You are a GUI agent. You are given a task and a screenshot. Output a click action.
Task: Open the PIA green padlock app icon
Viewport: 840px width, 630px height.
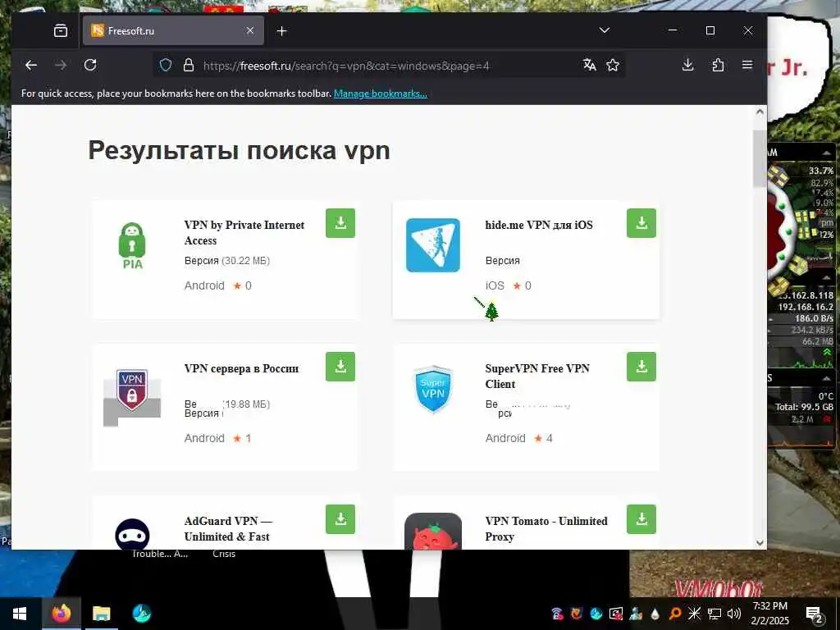click(132, 245)
